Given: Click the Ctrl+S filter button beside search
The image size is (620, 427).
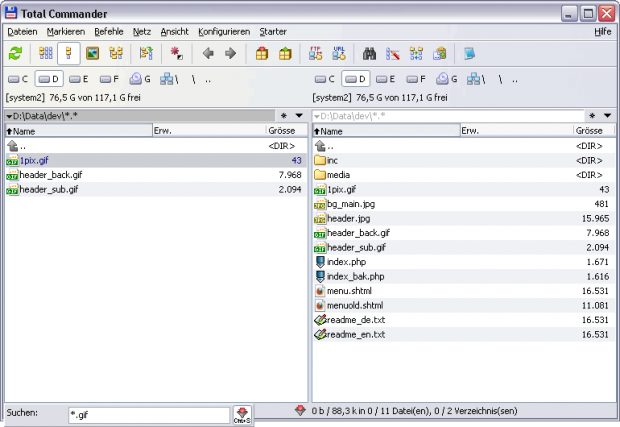Looking at the screenshot, I should (242, 414).
